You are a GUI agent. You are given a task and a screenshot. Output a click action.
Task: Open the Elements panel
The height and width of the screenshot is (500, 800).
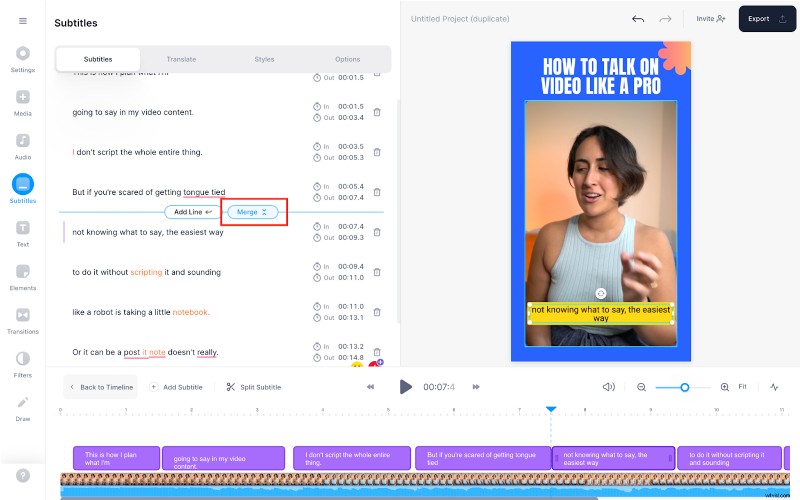[x=23, y=277]
